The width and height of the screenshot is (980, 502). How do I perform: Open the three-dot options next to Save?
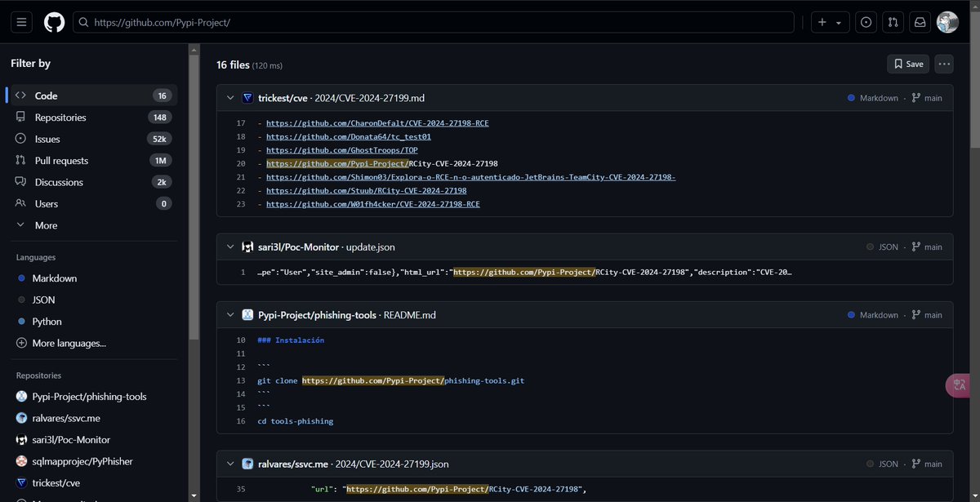coord(944,64)
